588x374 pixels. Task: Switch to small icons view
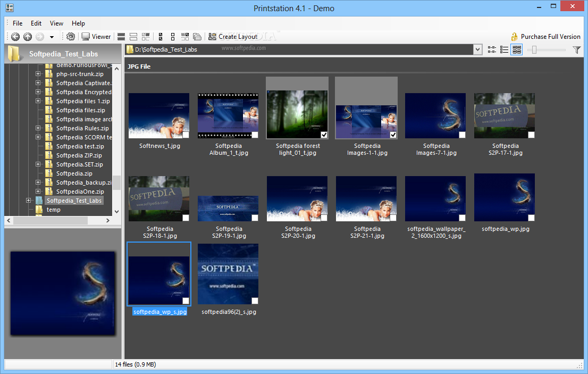(x=492, y=49)
